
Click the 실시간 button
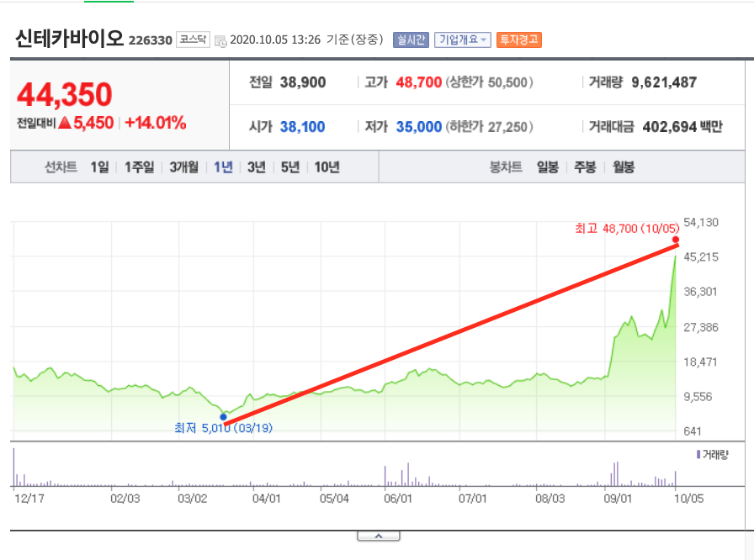tap(411, 40)
